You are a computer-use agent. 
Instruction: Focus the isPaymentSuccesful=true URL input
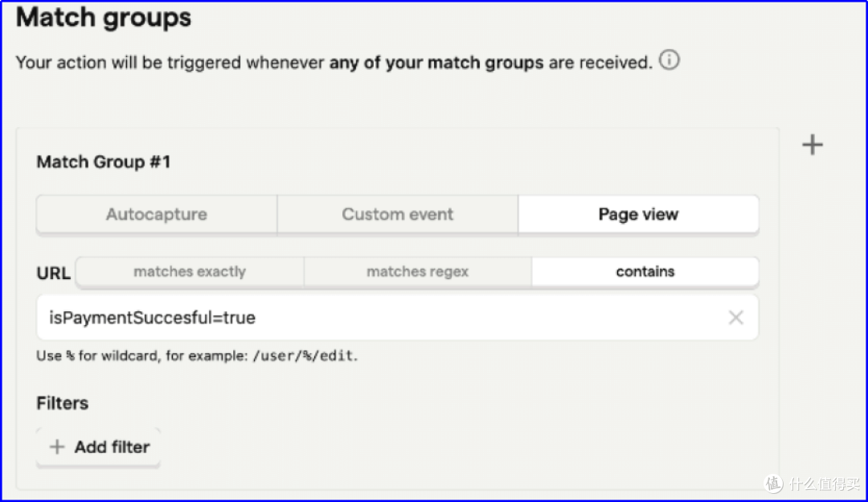pos(398,318)
